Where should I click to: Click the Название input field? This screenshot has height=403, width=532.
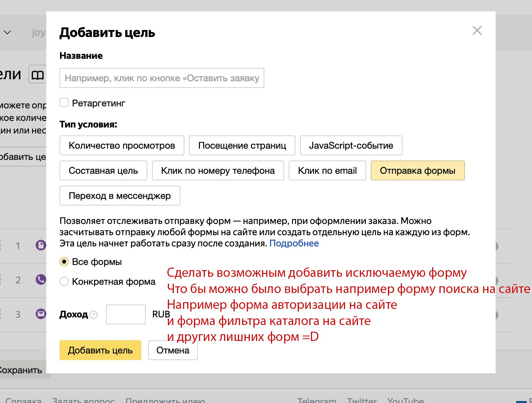coord(162,78)
